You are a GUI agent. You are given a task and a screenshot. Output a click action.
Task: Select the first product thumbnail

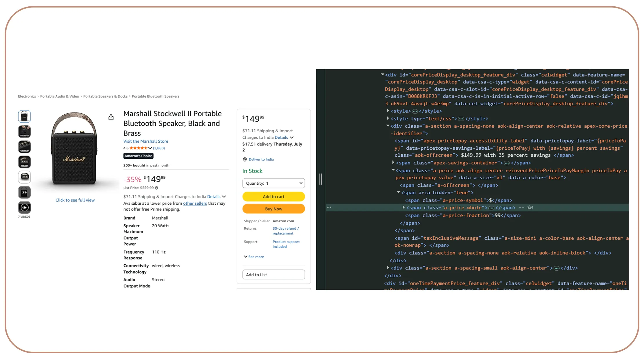(25, 116)
